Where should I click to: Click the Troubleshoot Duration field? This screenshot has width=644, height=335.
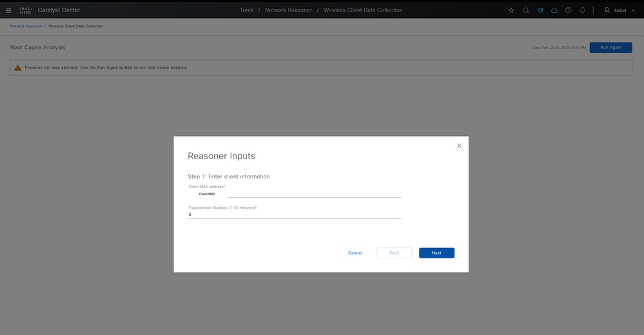[295, 215]
